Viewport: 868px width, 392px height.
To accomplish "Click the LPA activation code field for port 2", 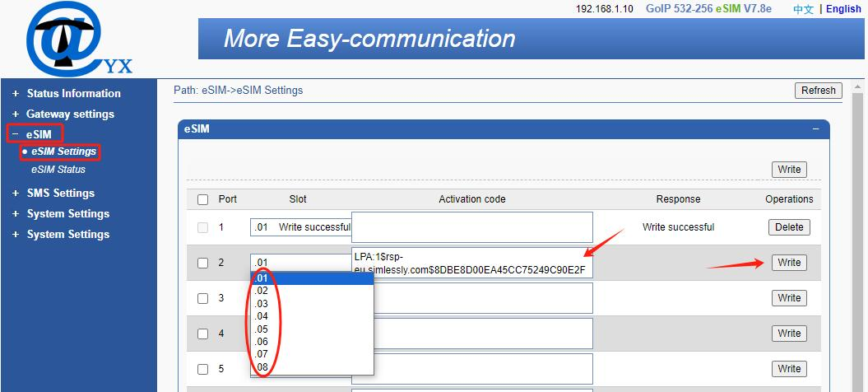I will 472,263.
